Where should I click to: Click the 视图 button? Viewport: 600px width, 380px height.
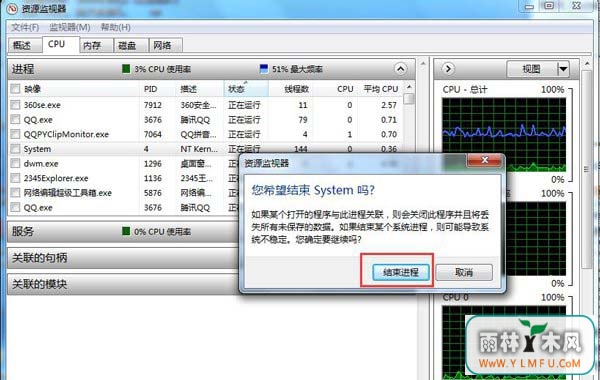click(532, 69)
